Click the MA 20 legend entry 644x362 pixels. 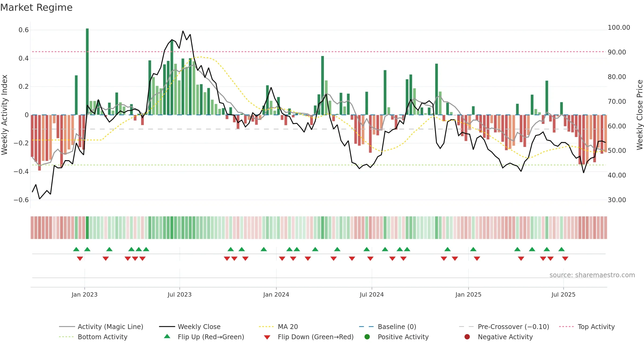[x=278, y=327]
